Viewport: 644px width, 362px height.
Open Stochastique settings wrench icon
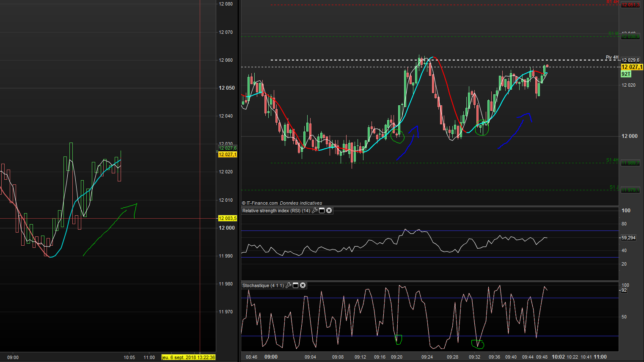(288, 285)
